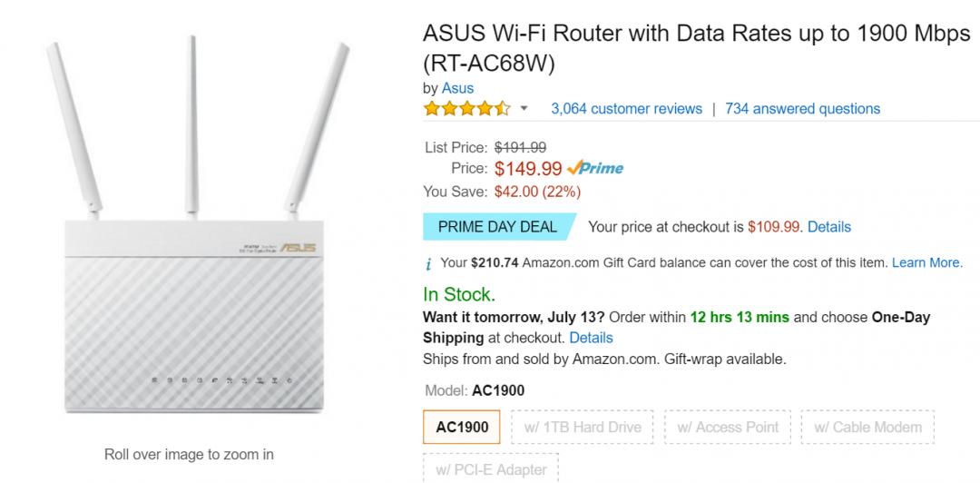Image resolution: width=980 pixels, height=483 pixels.
Task: Click the PRIME DAY DEAL badge
Action: click(x=497, y=227)
